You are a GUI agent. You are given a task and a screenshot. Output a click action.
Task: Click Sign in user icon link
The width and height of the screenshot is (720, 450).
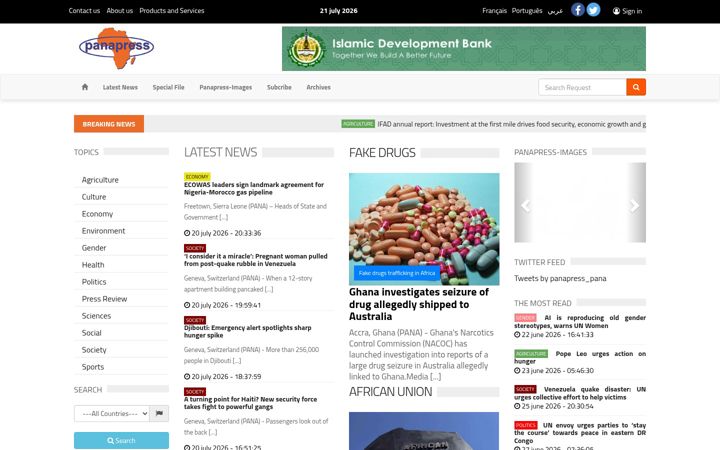tap(627, 11)
